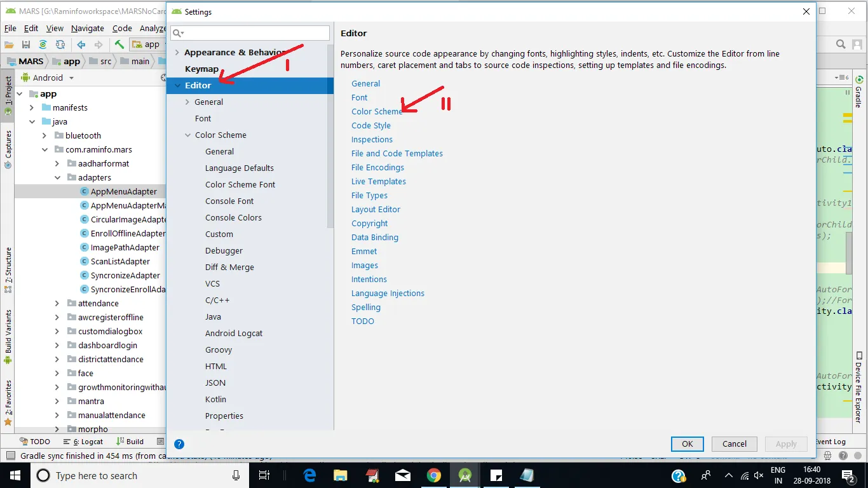Open the Code menu

122,28
